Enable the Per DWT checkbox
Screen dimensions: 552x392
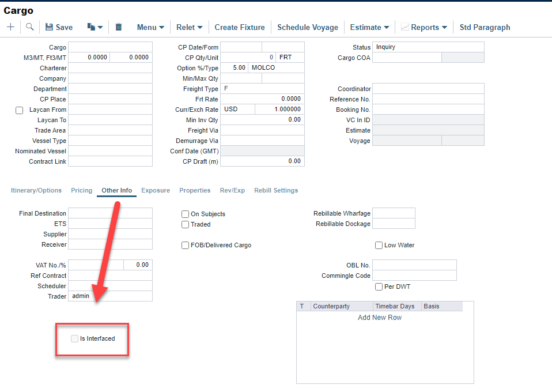point(379,287)
